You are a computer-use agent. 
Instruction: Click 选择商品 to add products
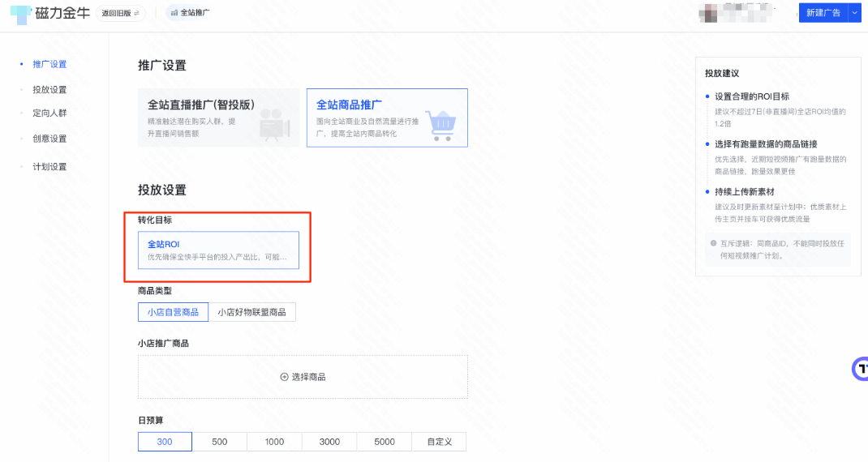303,377
